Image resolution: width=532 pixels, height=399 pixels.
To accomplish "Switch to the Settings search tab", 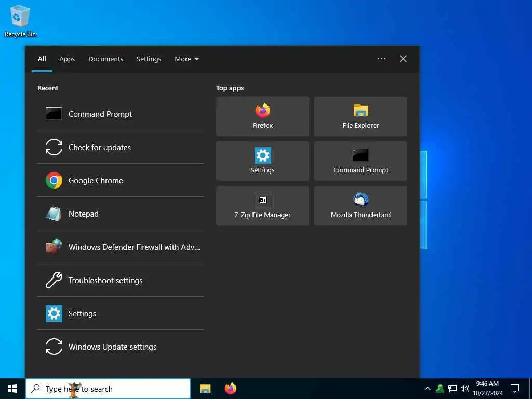I will click(x=149, y=59).
